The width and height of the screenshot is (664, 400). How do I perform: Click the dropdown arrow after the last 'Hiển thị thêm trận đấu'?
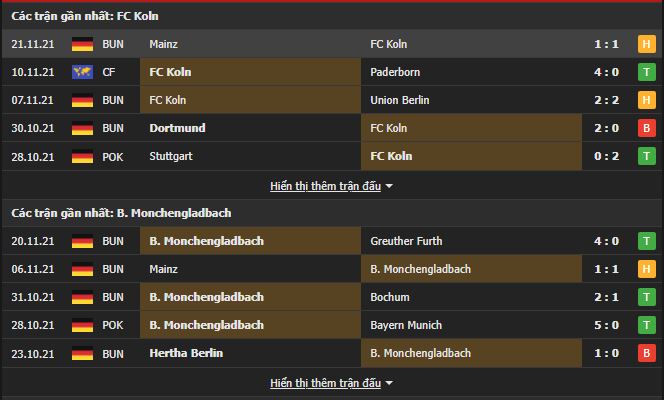(x=389, y=383)
